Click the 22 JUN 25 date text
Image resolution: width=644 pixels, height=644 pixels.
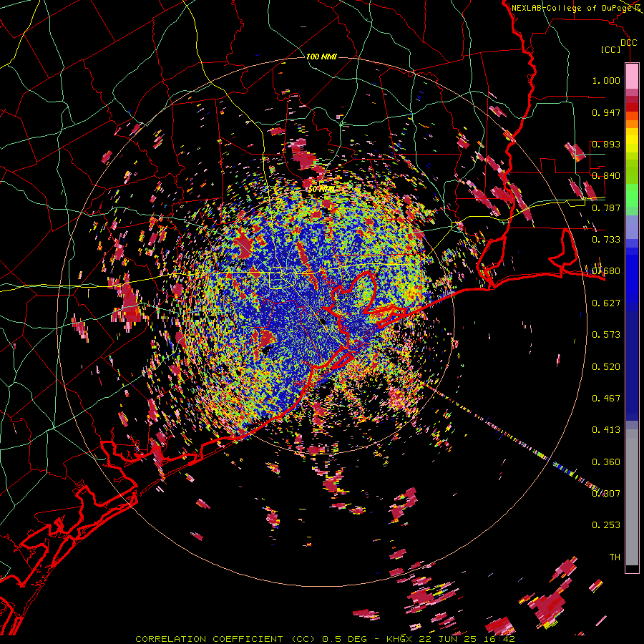(447, 639)
